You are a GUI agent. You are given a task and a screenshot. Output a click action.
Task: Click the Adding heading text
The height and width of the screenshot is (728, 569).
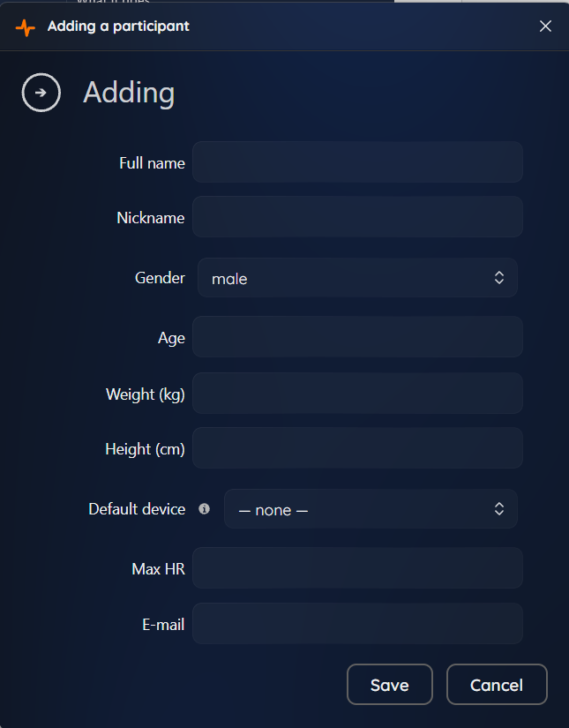[129, 93]
